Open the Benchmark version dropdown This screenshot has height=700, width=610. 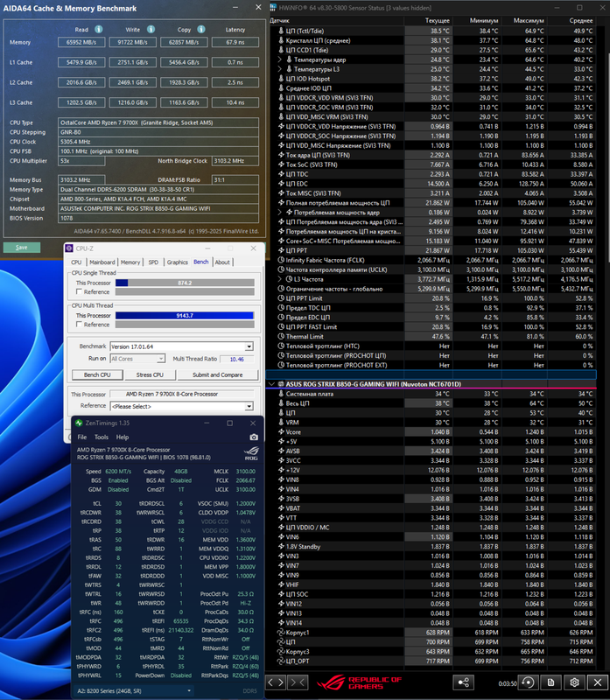coord(249,346)
